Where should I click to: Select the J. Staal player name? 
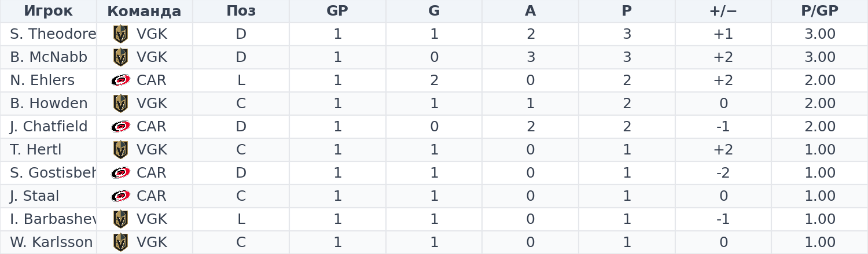(x=34, y=196)
